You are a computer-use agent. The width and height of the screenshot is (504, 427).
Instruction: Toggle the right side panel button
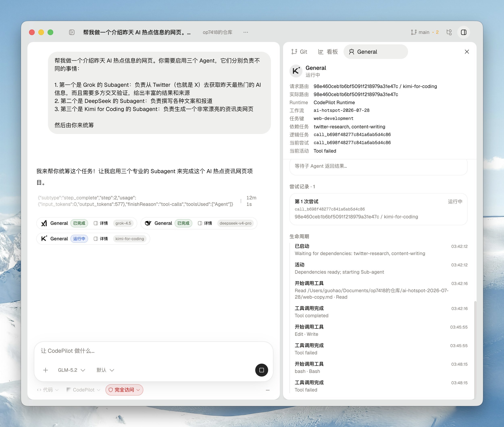(464, 32)
